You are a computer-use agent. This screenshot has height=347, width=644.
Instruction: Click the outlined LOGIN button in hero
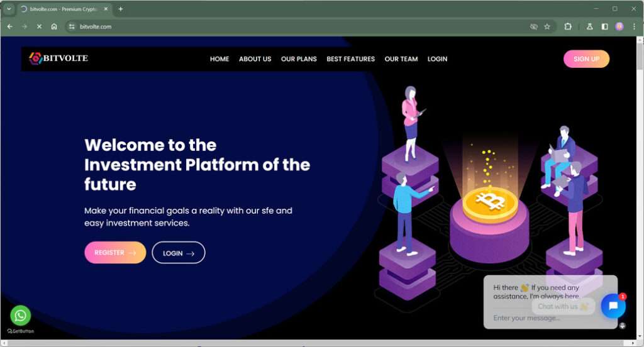point(178,253)
